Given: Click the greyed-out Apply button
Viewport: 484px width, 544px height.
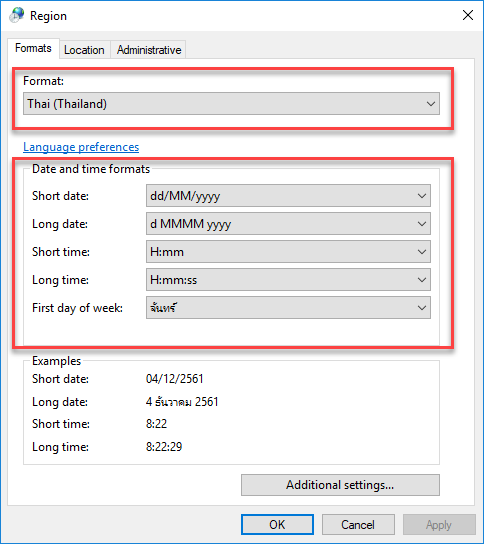Looking at the screenshot, I should click(439, 525).
